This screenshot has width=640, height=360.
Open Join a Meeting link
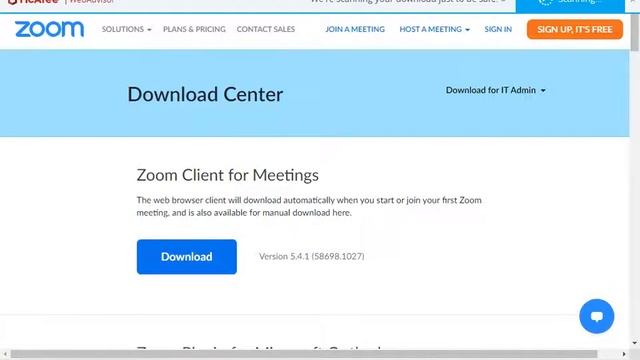[x=355, y=29]
